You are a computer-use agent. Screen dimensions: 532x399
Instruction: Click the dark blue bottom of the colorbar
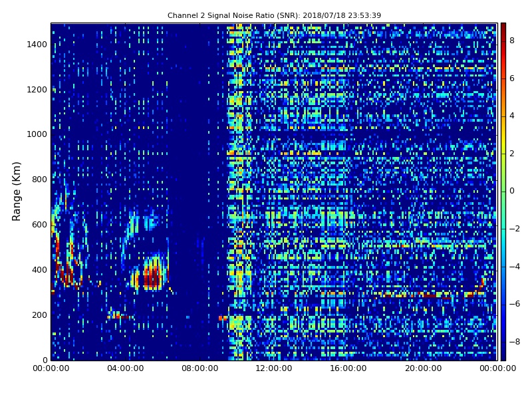[503, 356]
